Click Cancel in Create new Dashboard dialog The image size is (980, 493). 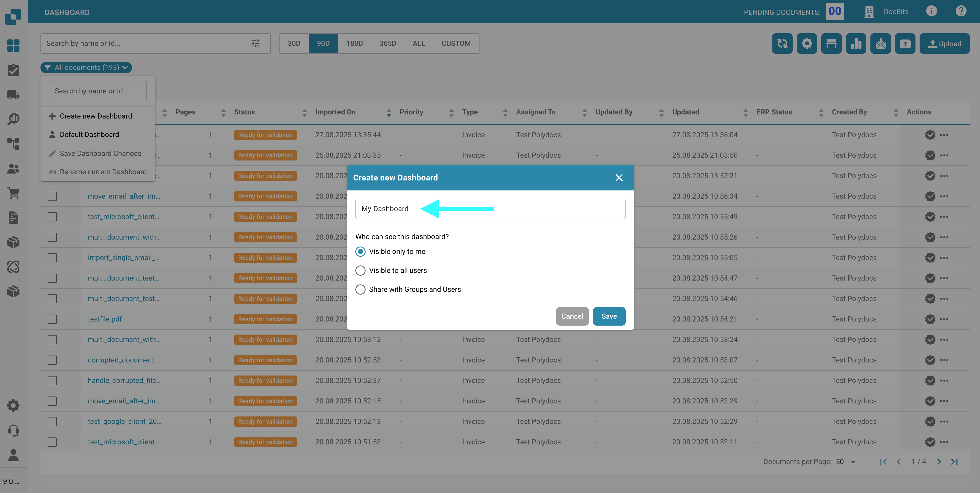[x=572, y=316]
